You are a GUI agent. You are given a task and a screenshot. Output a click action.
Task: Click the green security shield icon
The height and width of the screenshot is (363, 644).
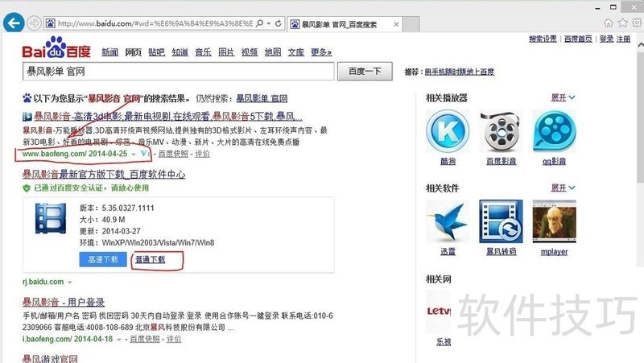27,188
